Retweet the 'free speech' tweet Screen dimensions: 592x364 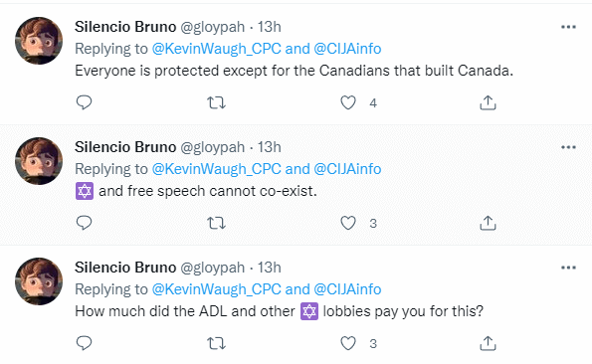click(216, 223)
